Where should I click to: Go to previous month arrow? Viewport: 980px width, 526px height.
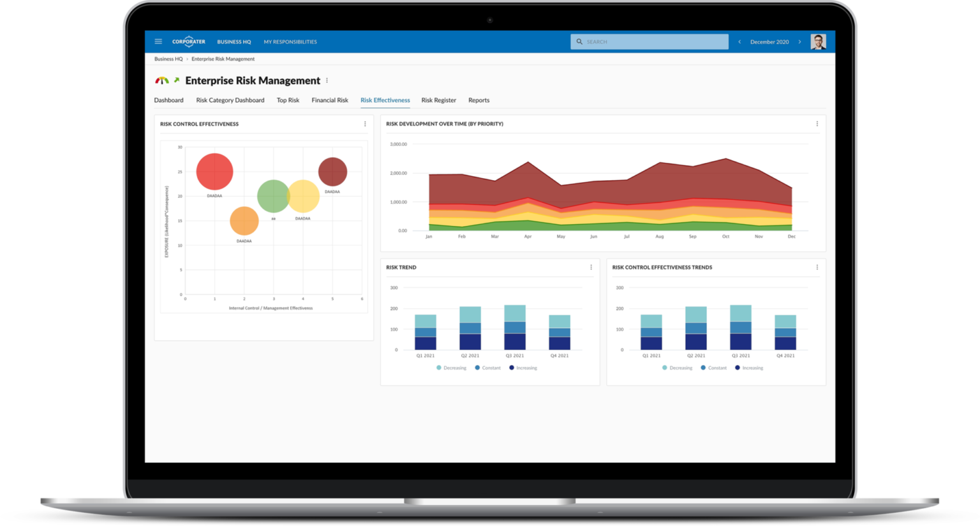(x=739, y=41)
